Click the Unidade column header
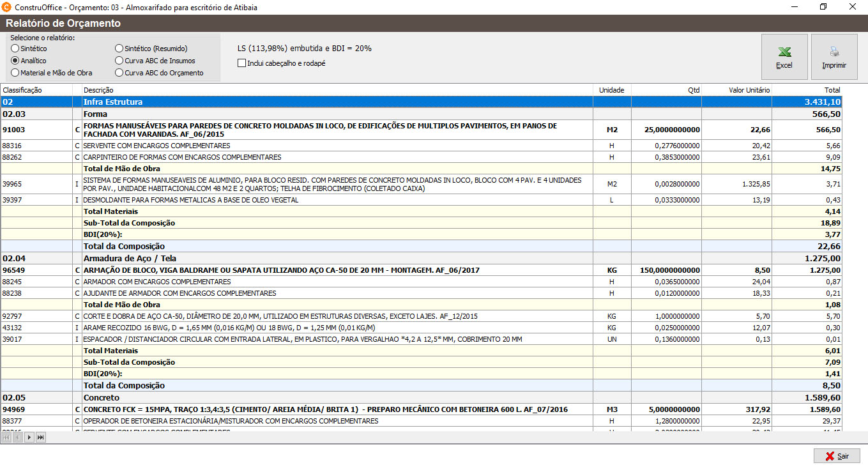The width and height of the screenshot is (868, 465). (612, 90)
